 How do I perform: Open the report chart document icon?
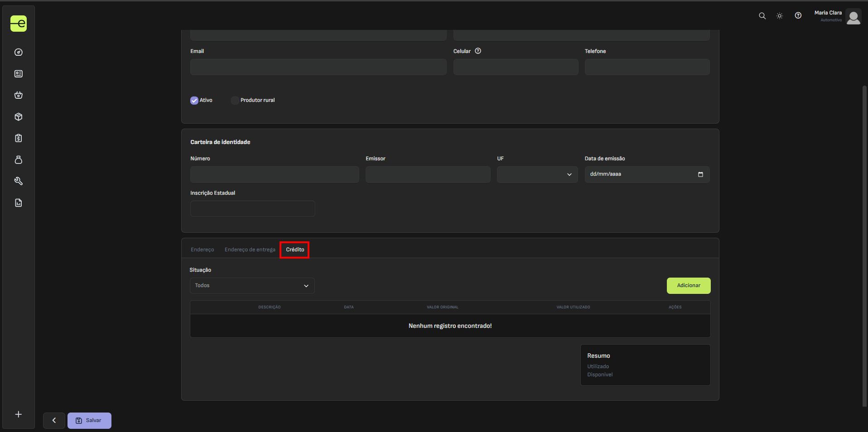19,203
